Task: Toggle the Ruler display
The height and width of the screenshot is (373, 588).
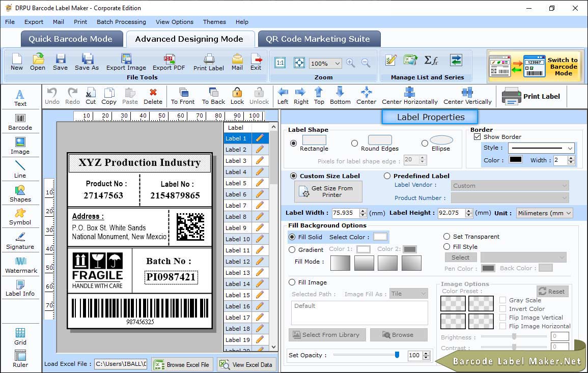Action: coord(20,359)
